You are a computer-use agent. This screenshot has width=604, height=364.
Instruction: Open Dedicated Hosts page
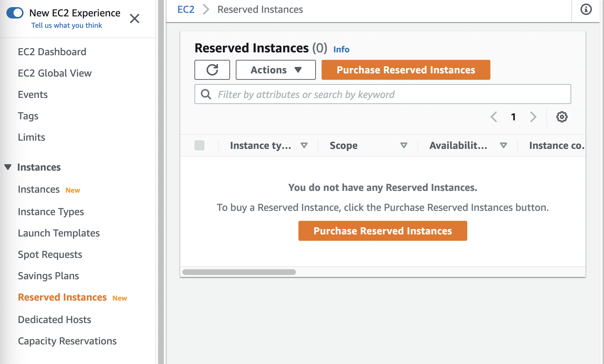(54, 320)
